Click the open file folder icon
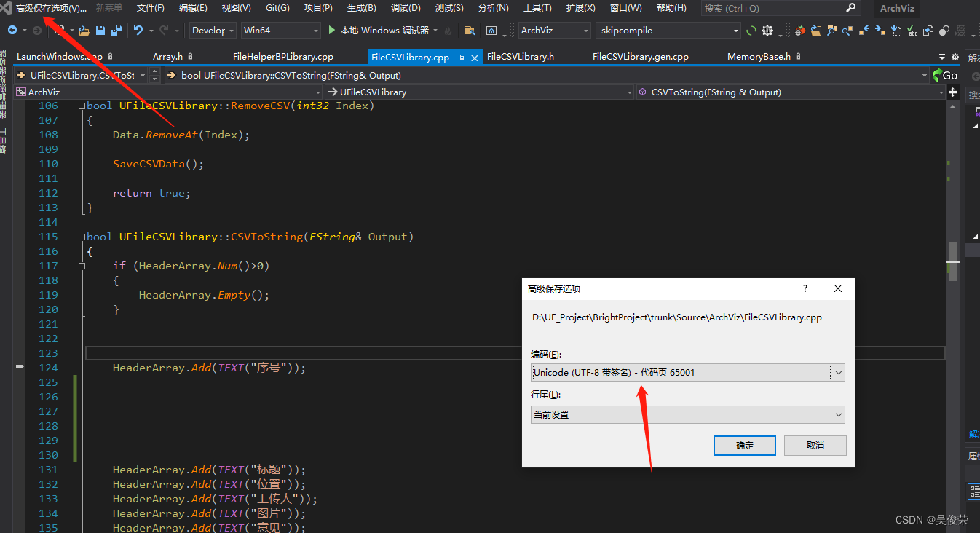980x533 pixels. click(84, 31)
